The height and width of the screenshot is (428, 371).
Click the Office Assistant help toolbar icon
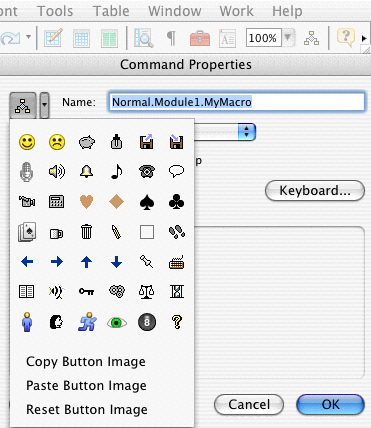click(x=346, y=37)
